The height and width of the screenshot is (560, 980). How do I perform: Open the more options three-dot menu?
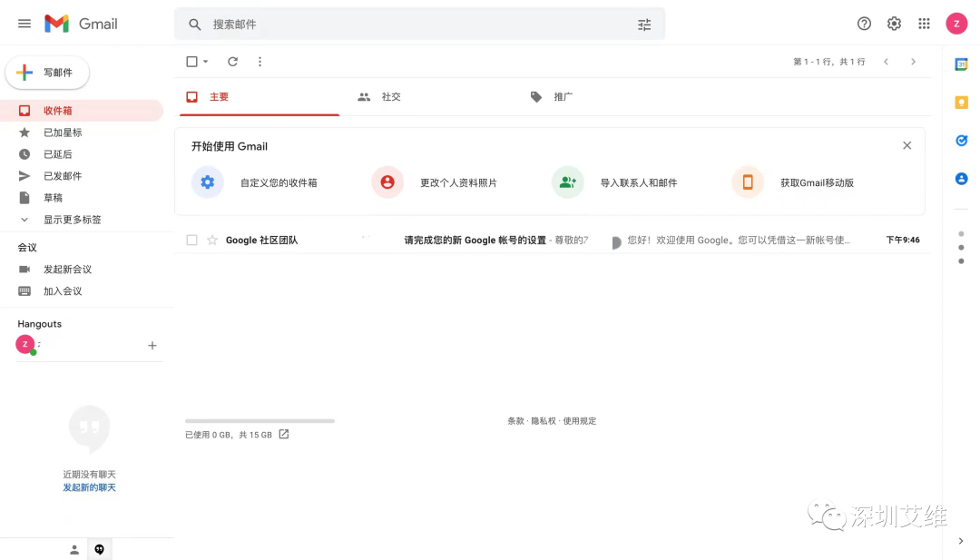pyautogui.click(x=260, y=61)
